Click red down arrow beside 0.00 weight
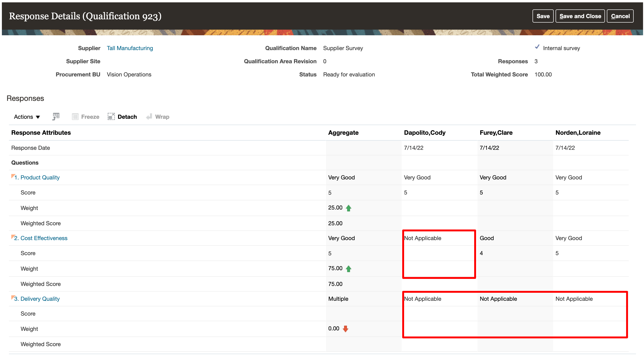The width and height of the screenshot is (644, 364). coord(346,329)
